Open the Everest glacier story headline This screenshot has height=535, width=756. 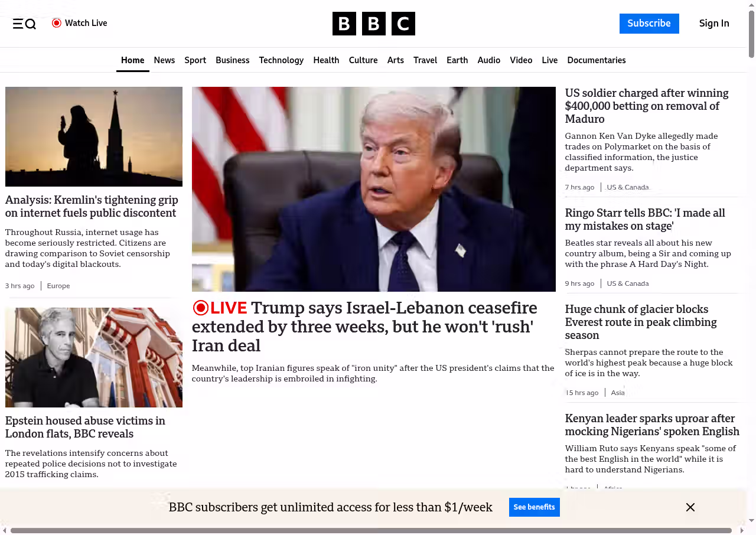[x=640, y=322]
